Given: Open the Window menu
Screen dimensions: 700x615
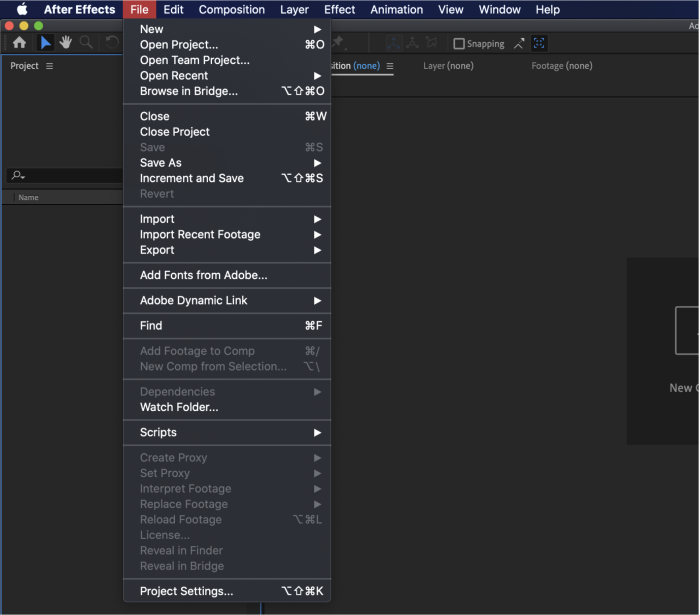Looking at the screenshot, I should point(500,9).
